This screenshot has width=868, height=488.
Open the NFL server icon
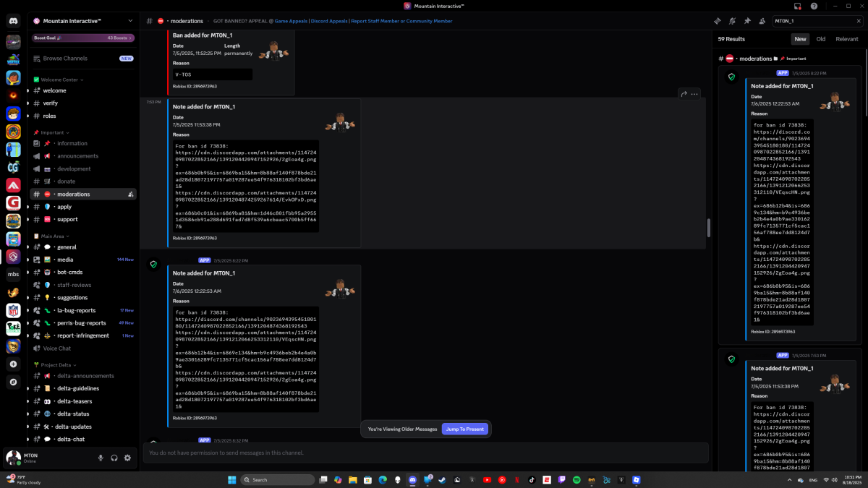tap(13, 310)
